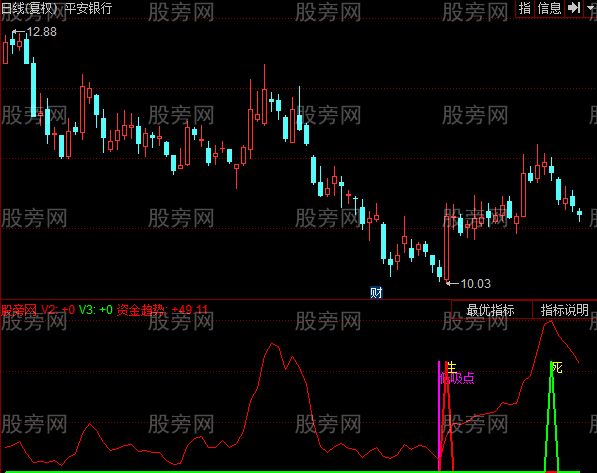The width and height of the screenshot is (597, 473).
Task: Click the yellow 死 signal marker
Action: [557, 368]
